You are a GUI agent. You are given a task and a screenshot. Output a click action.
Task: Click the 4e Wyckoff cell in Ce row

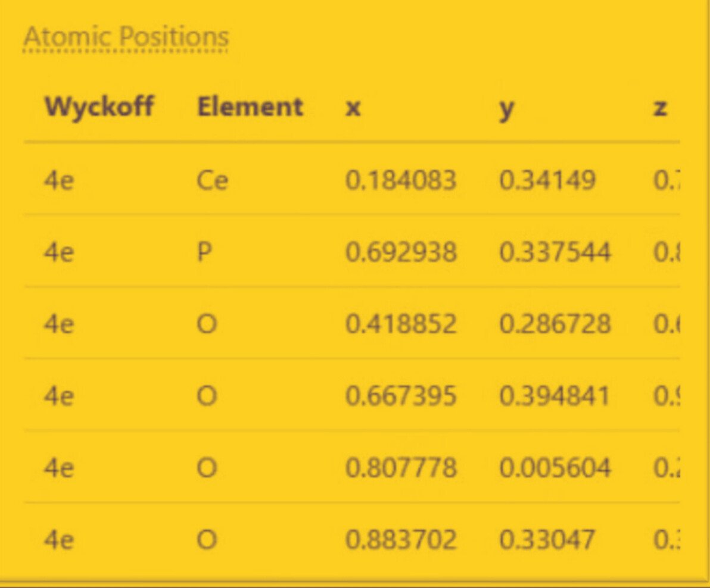pyautogui.click(x=58, y=180)
